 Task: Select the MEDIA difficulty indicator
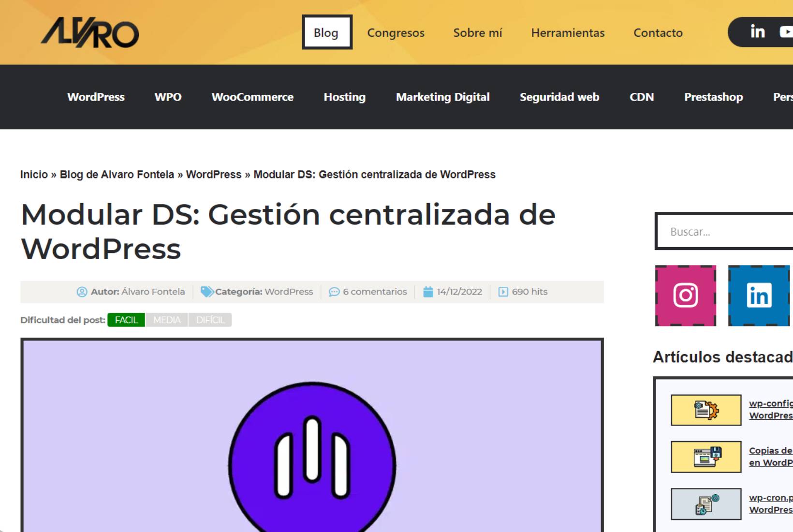click(x=167, y=320)
